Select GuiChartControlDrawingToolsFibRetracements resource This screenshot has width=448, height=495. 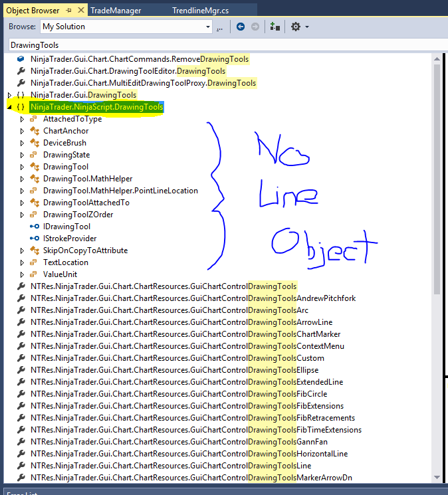coord(193,418)
